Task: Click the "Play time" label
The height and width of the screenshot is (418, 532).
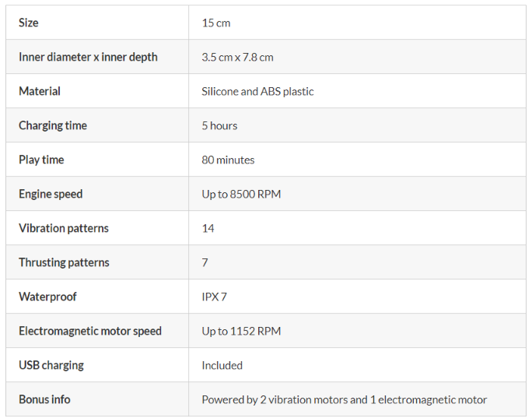Action: (x=41, y=160)
